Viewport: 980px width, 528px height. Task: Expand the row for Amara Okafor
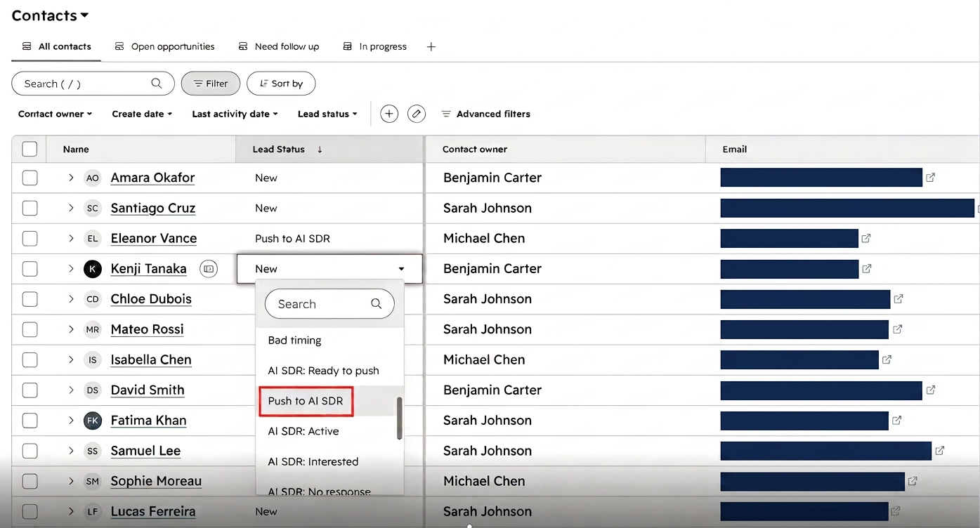pos(71,178)
